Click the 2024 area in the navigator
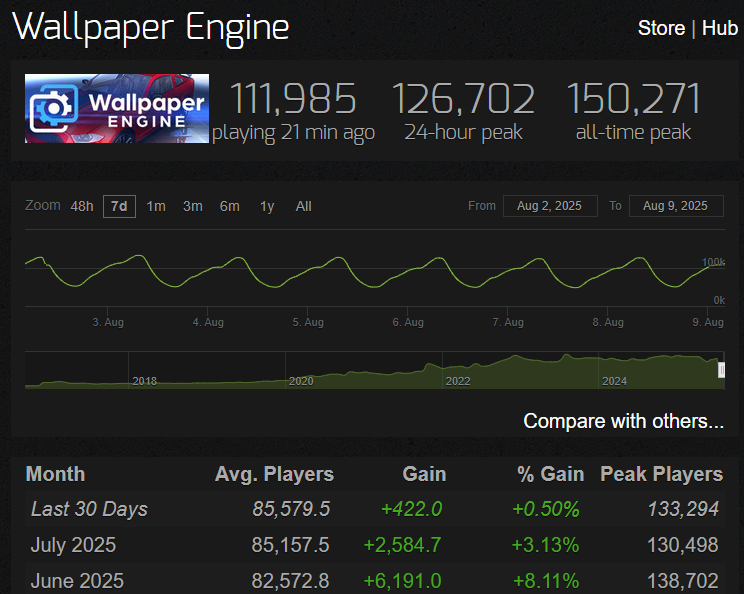 (614, 381)
